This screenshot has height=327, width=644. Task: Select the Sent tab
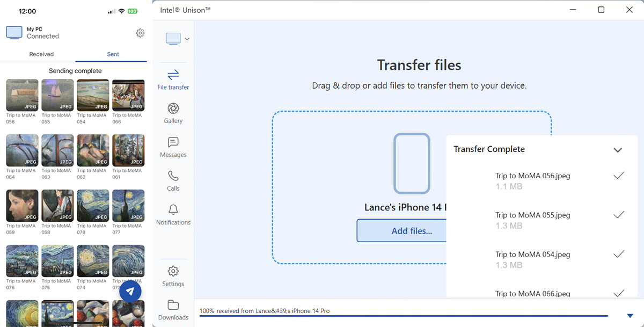pos(113,54)
